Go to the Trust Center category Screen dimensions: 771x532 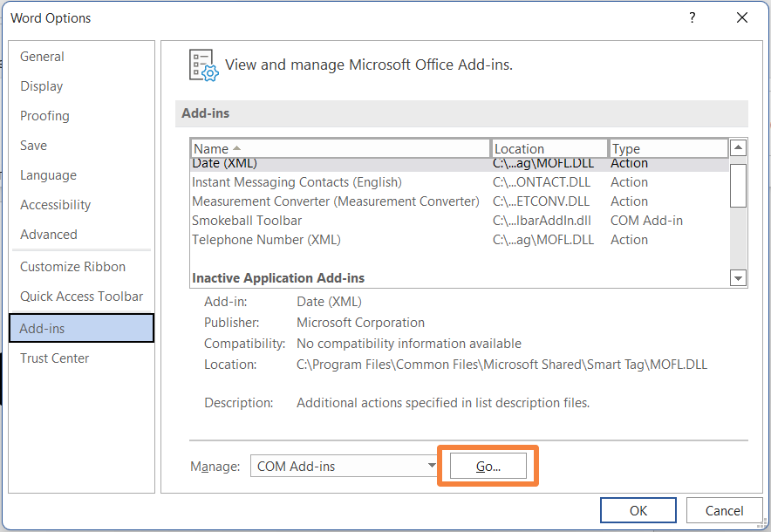55,358
